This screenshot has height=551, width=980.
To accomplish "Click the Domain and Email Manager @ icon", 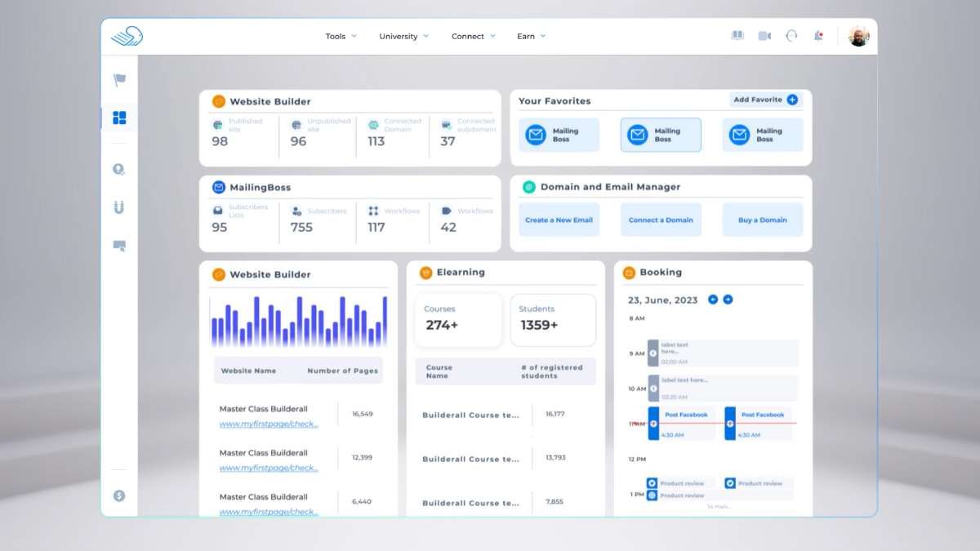I will tap(529, 187).
